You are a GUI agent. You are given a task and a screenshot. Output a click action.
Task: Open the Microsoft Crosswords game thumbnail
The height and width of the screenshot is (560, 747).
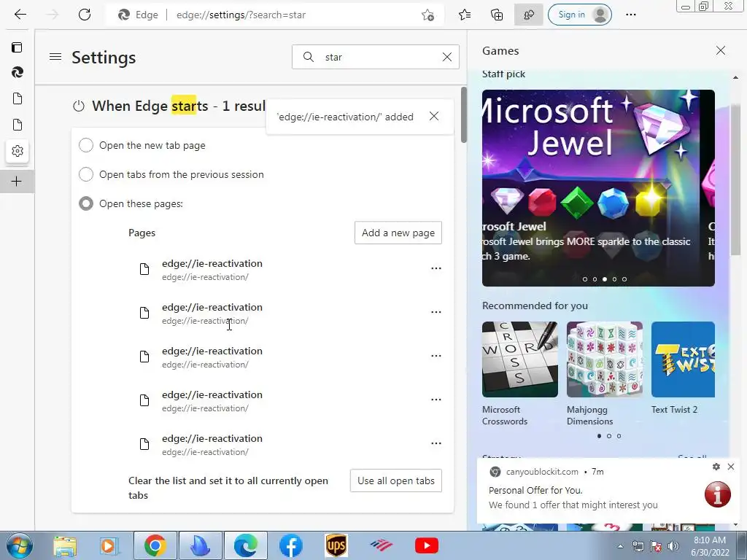[x=519, y=359]
